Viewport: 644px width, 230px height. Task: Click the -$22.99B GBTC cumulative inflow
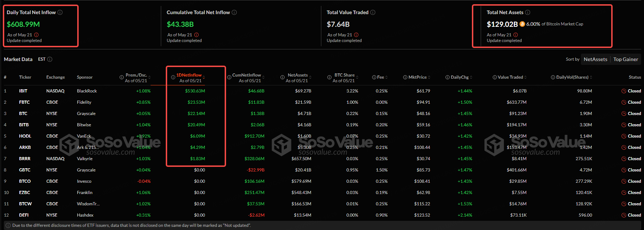[256, 170]
